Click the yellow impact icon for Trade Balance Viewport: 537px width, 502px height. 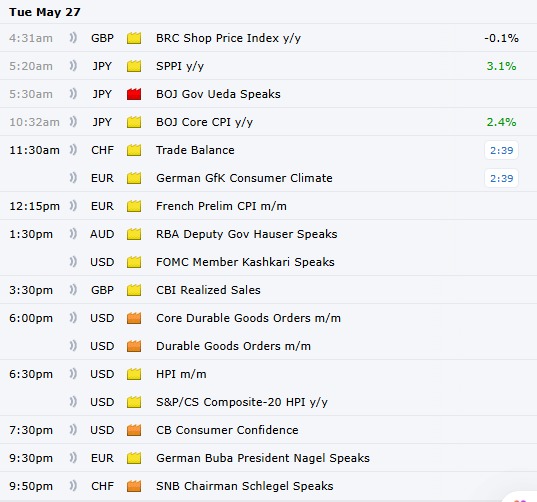[134, 150]
